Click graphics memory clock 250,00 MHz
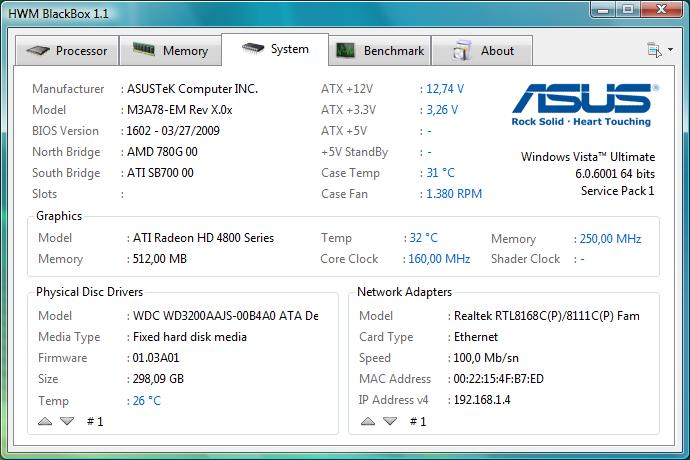Screen dimensions: 690x460 pyautogui.click(x=610, y=239)
